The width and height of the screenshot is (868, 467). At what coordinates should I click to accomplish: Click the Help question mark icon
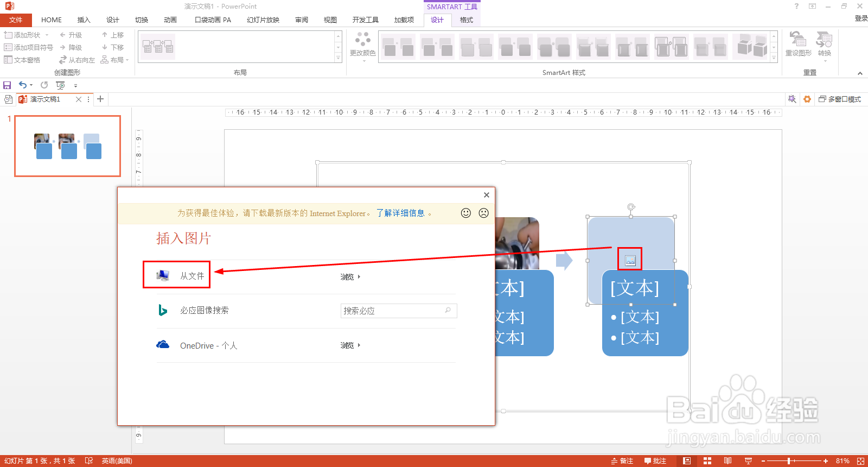(x=796, y=6)
